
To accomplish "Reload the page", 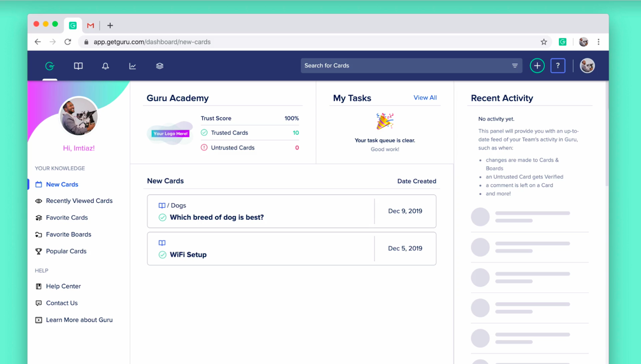I will coord(68,42).
